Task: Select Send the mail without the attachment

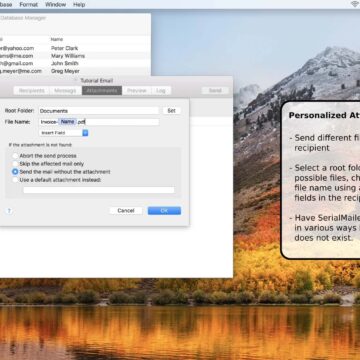Action: [15, 172]
